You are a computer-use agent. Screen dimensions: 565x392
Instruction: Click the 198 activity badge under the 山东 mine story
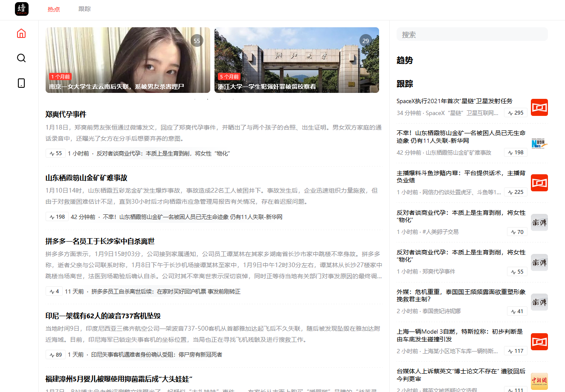[x=57, y=217]
